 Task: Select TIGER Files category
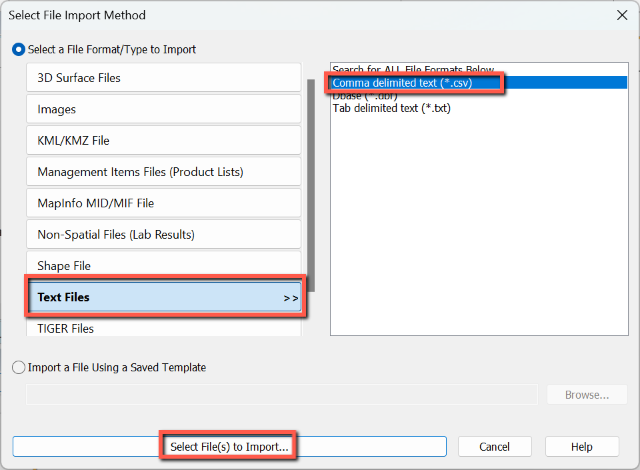164,328
